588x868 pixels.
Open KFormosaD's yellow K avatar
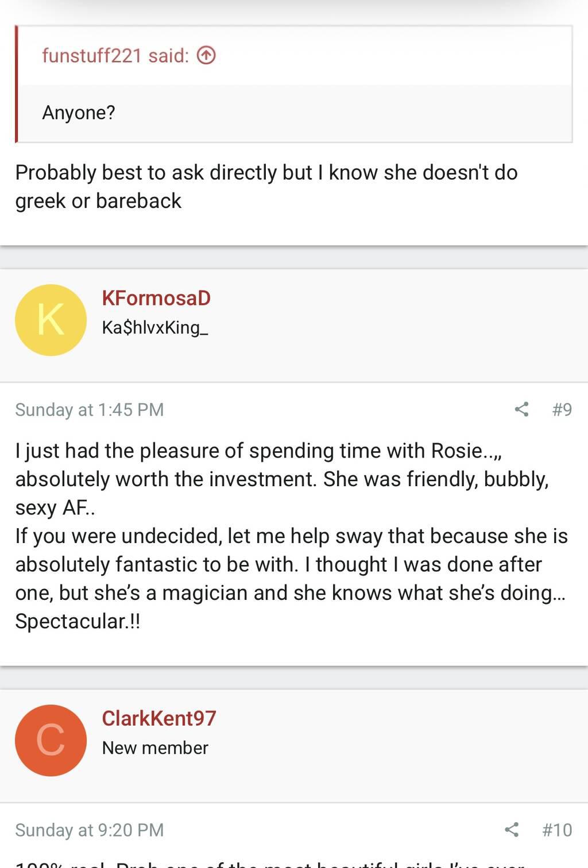pyautogui.click(x=51, y=320)
